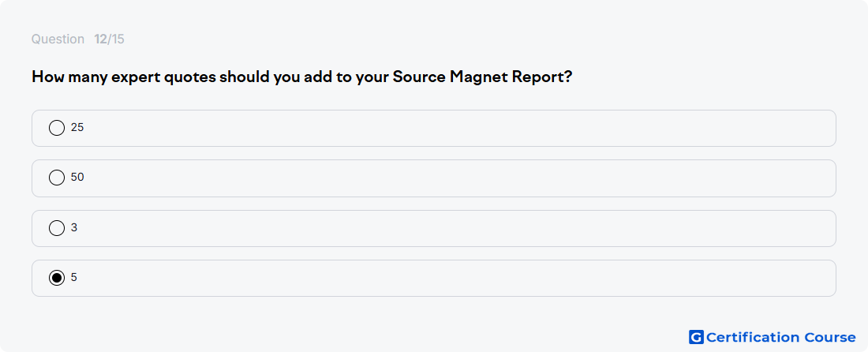Choose the 50 radio button

pyautogui.click(x=57, y=178)
